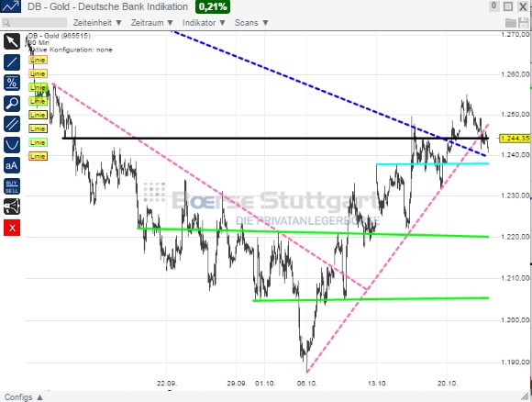Screen dimensions: 532x402
Task: Click the 'Aktive Konfiguration: none' text
Action: coord(71,50)
